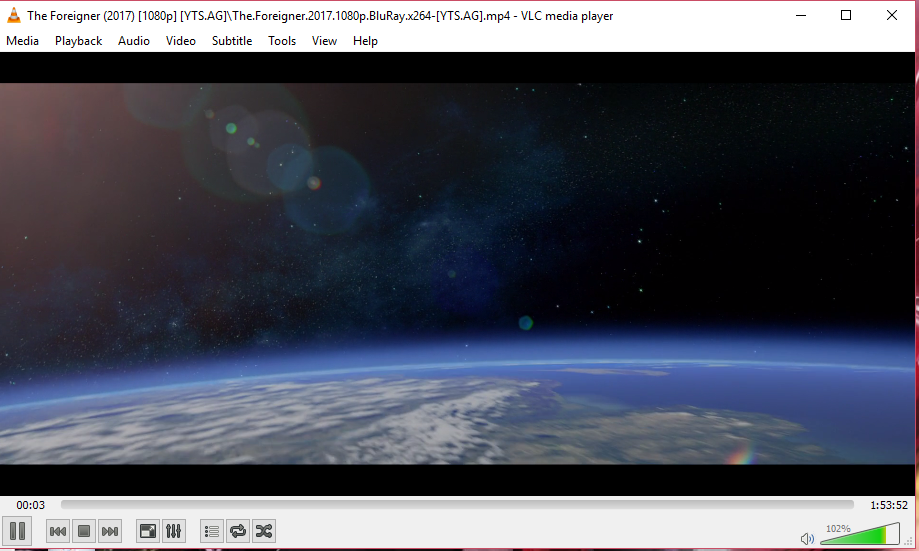Open the Help menu
This screenshot has height=551, width=919.
365,41
